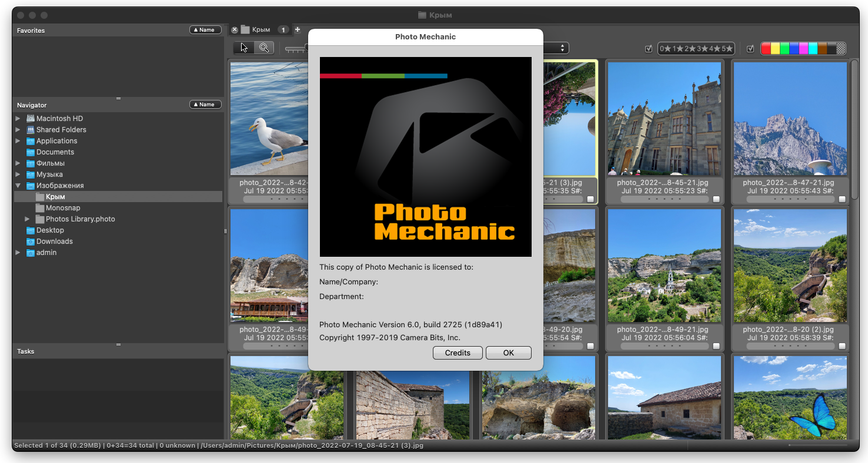This screenshot has width=868, height=463.
Task: Expand the Музыка folder node
Action: (18, 175)
